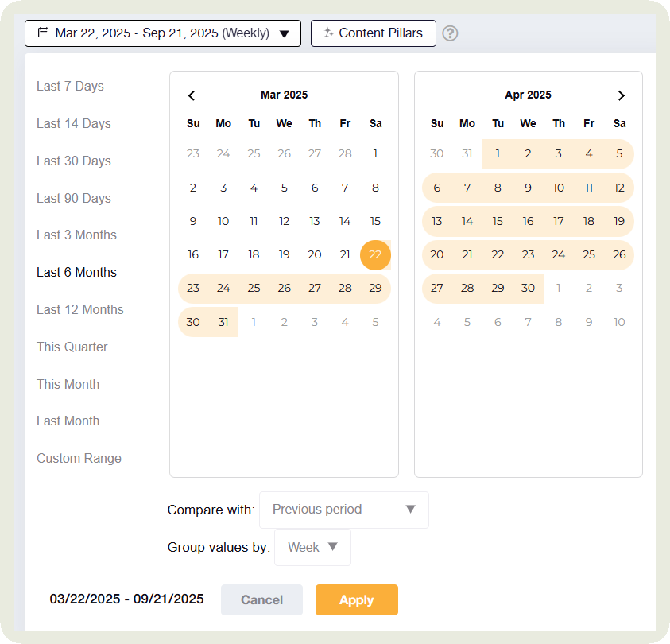Select April 30 in the calendar
Viewport: 670px width, 644px height.
click(528, 288)
